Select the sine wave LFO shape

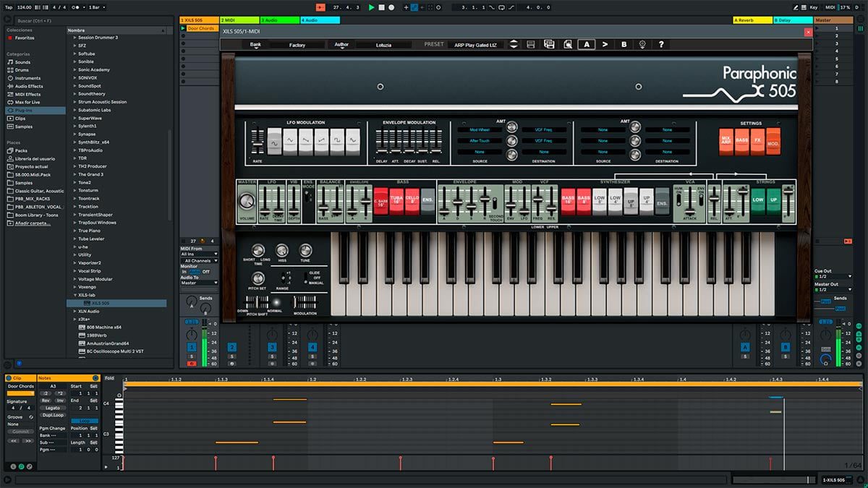tap(274, 142)
